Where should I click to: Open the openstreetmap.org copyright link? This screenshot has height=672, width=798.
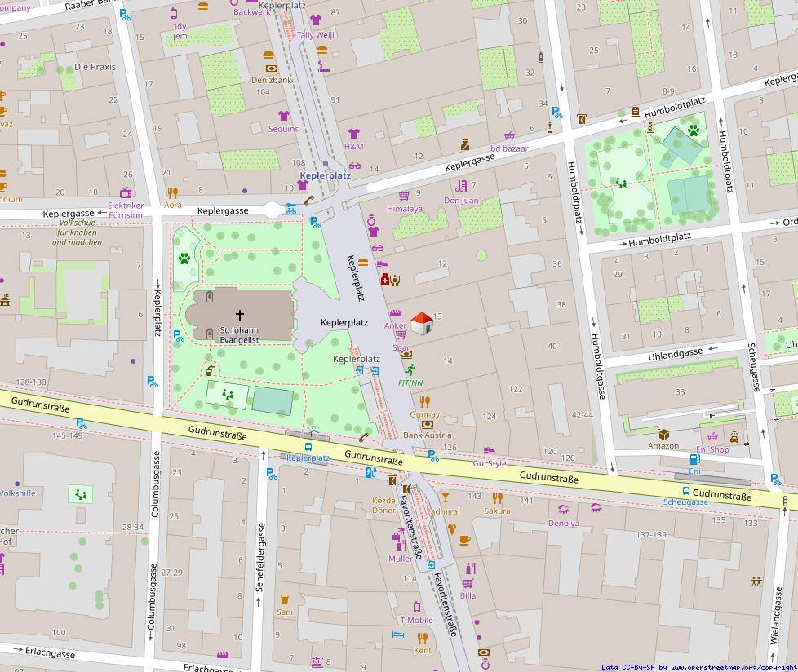pyautogui.click(x=733, y=667)
